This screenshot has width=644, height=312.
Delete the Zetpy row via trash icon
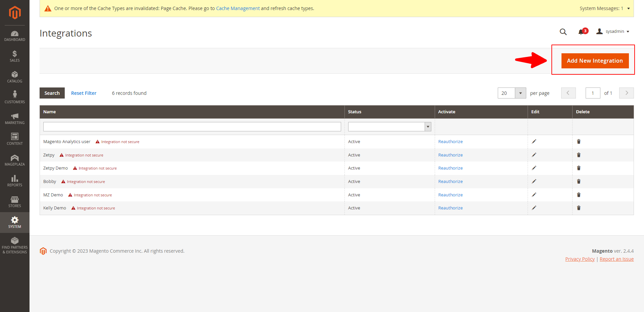[579, 155]
